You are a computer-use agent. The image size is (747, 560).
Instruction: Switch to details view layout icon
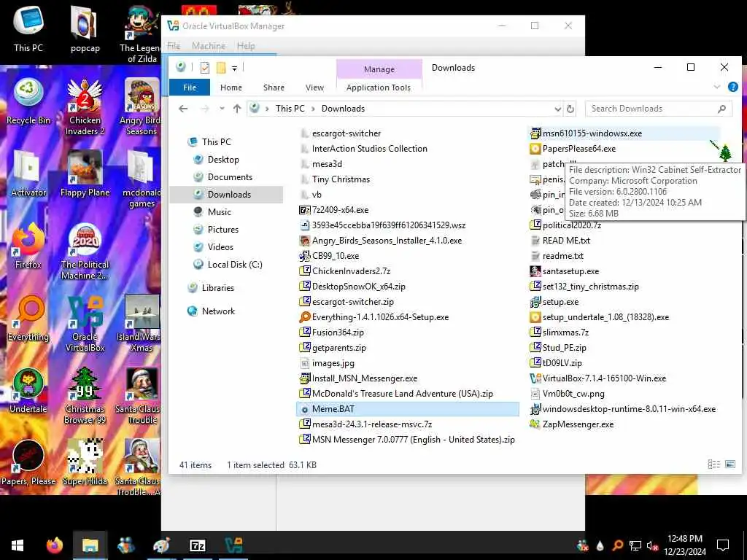pos(713,464)
